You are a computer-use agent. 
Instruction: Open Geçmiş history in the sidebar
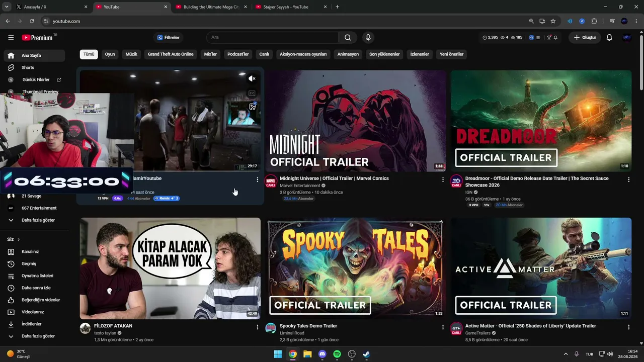pos(34,263)
